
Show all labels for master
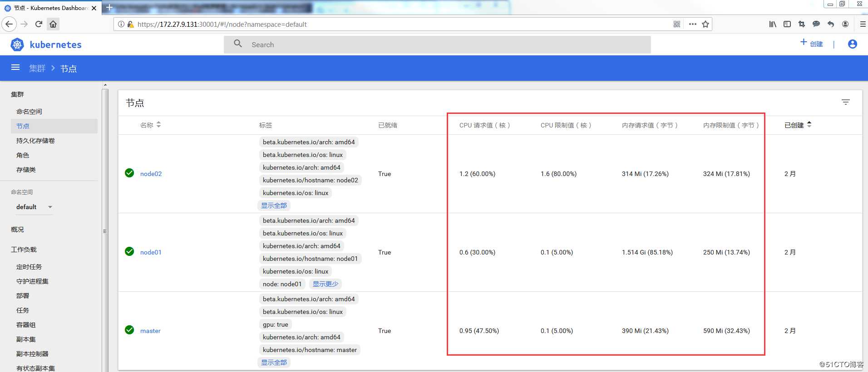pyautogui.click(x=274, y=362)
